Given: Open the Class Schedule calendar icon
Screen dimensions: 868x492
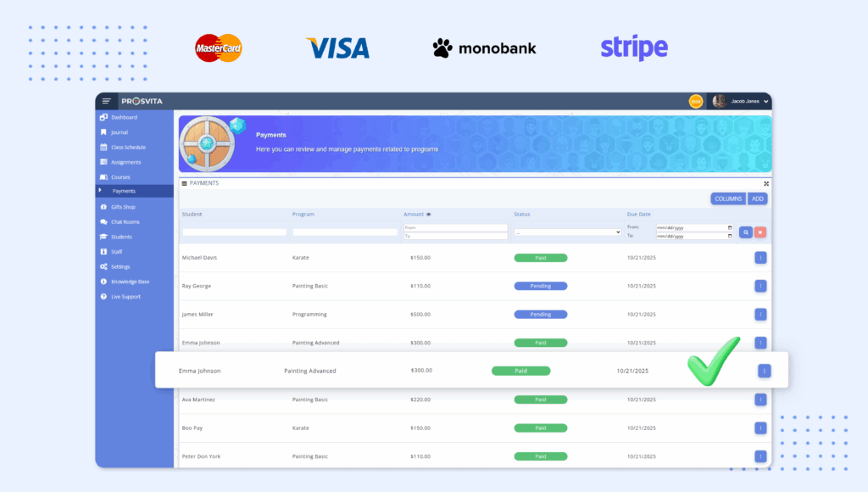Looking at the screenshot, I should [x=102, y=147].
